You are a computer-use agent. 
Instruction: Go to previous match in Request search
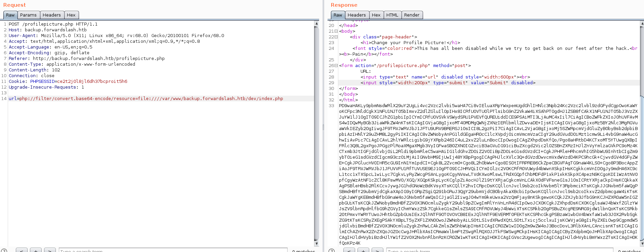tap(21, 250)
